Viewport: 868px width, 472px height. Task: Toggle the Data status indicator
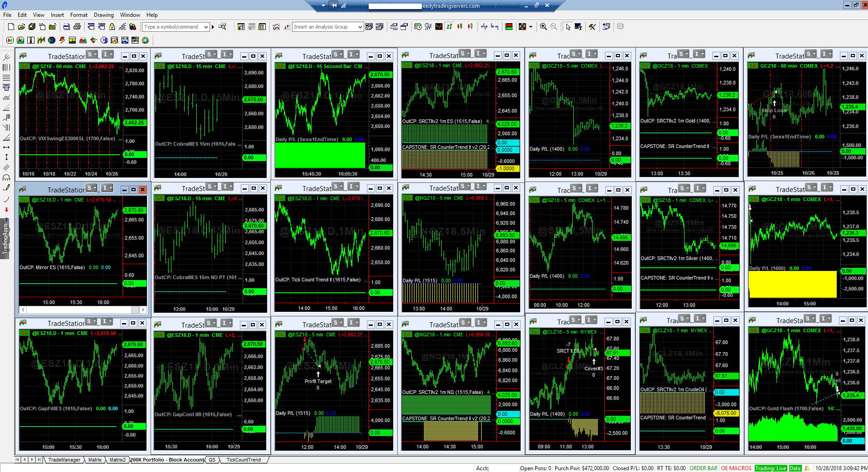tap(795, 468)
